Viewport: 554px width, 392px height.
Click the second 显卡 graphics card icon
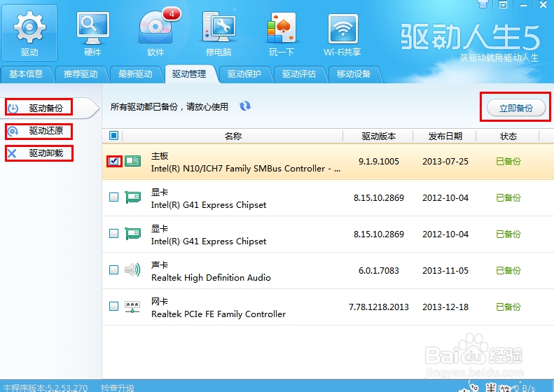[133, 233]
